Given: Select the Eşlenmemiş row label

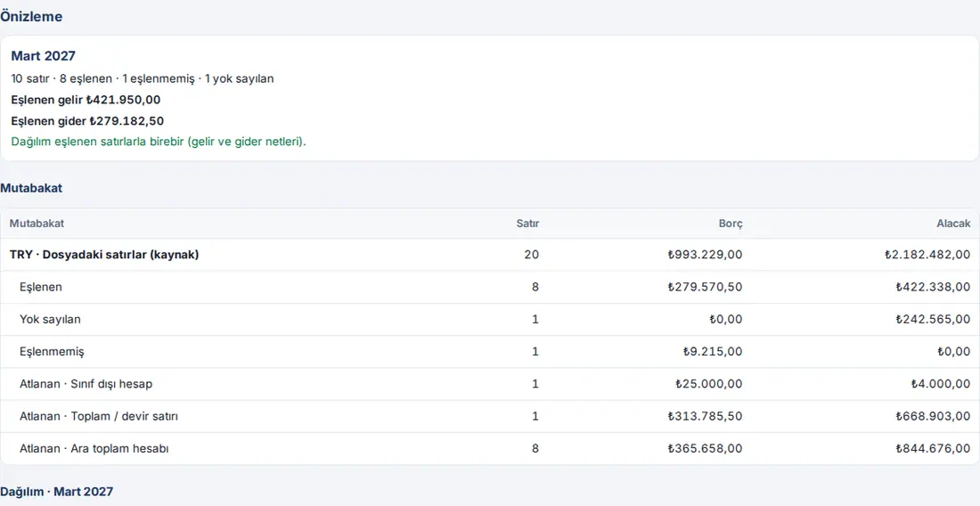Looking at the screenshot, I should [52, 352].
